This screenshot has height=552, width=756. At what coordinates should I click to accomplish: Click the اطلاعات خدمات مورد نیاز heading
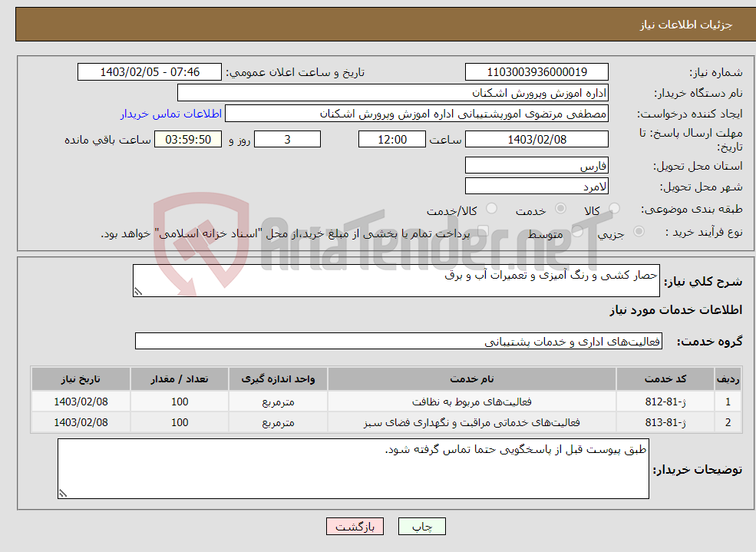point(676,309)
